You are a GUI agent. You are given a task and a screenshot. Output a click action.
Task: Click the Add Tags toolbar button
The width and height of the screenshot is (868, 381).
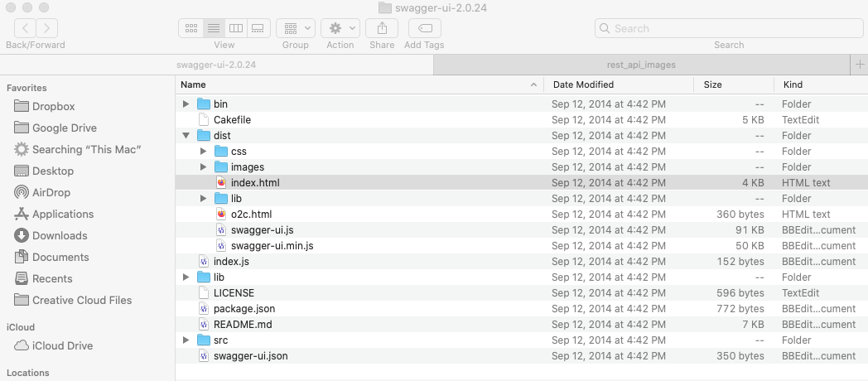425,28
